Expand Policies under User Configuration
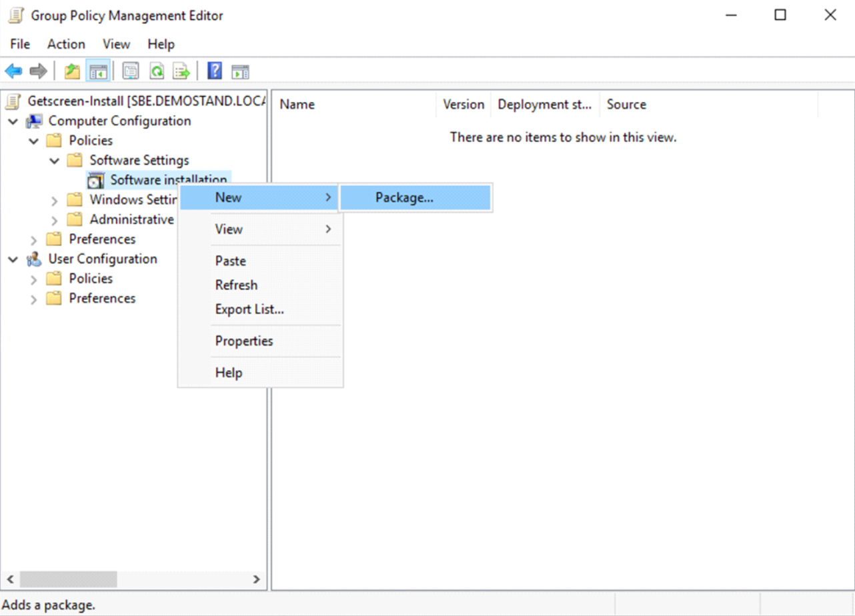The image size is (855, 616). (x=34, y=279)
